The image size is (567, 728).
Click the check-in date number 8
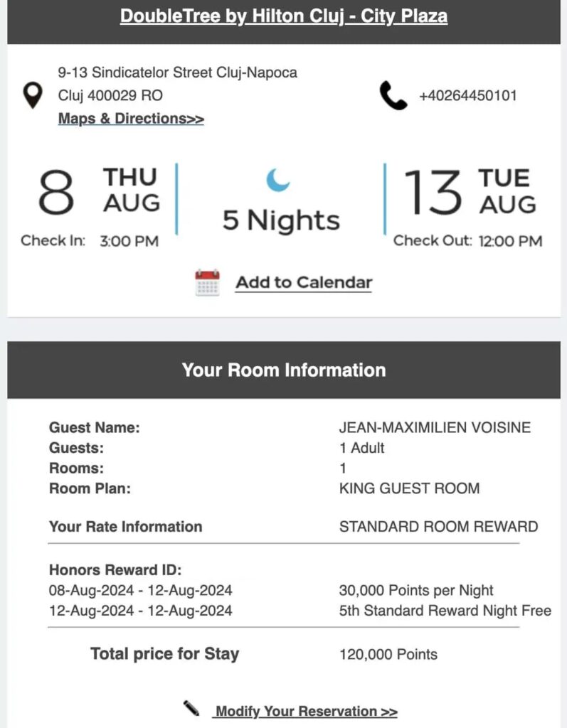[x=55, y=192]
